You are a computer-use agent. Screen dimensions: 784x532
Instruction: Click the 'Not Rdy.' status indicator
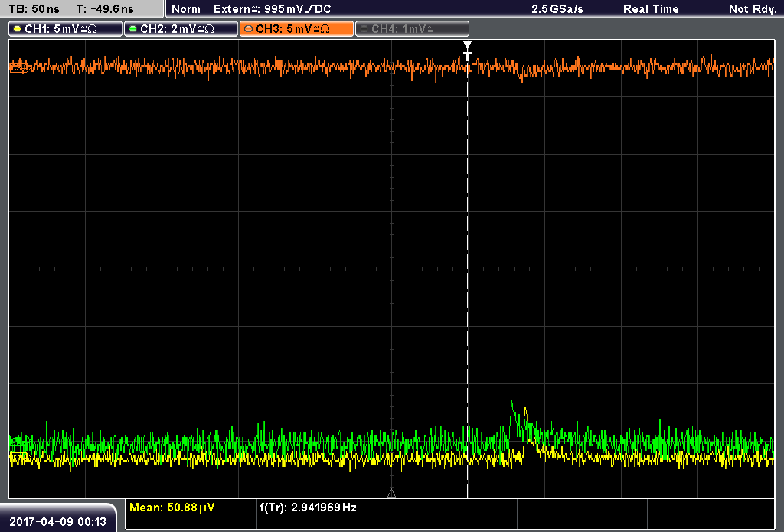pyautogui.click(x=753, y=9)
